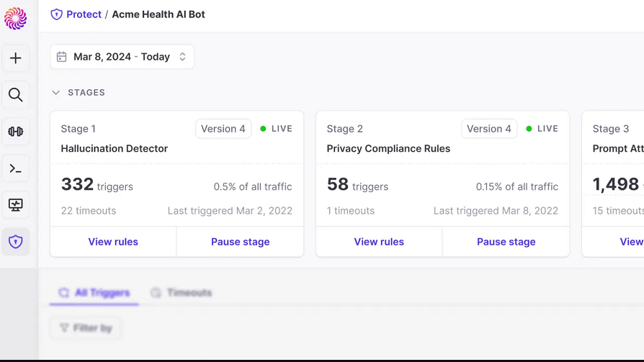Select the Protect shield icon in sidebar
The image size is (644, 362).
(16, 242)
